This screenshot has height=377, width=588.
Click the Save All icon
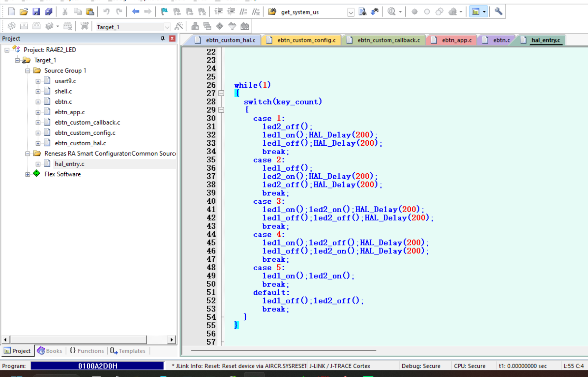[49, 12]
